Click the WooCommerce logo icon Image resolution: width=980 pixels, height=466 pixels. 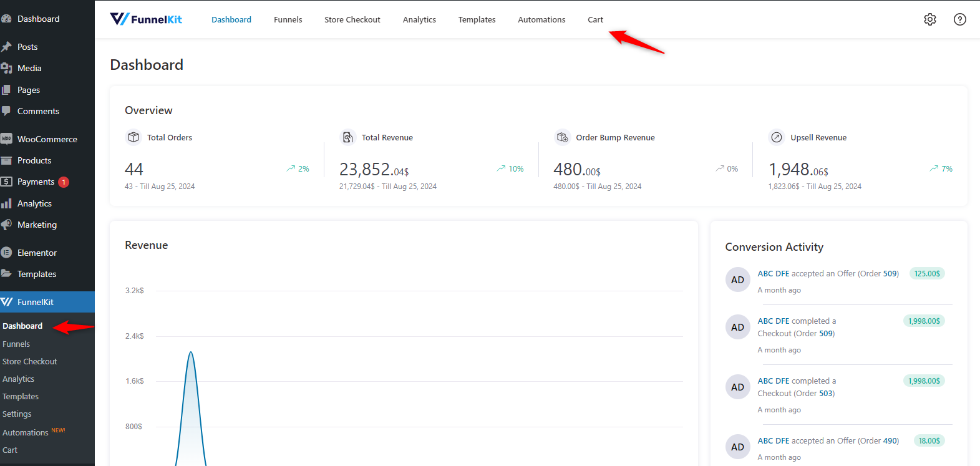(6, 138)
